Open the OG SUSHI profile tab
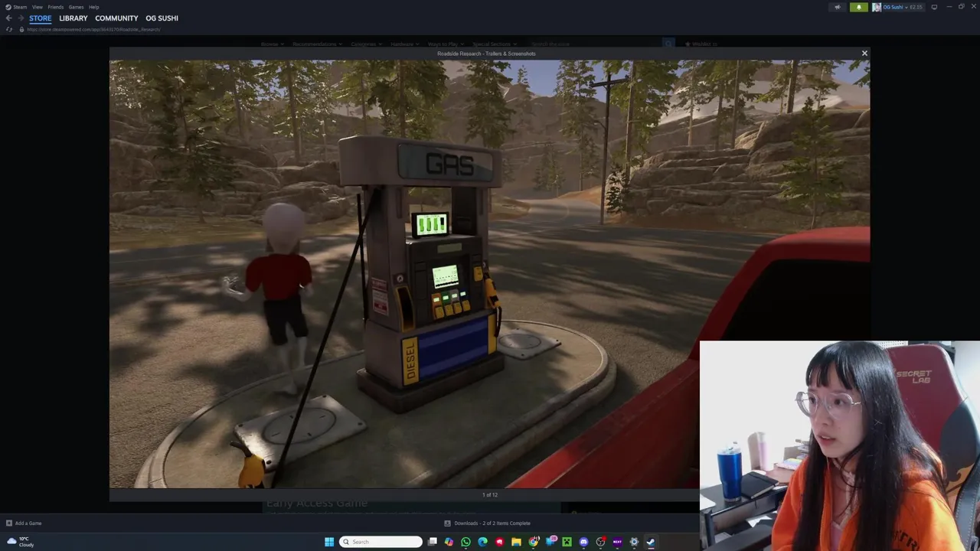This screenshot has width=980, height=551. 162,18
